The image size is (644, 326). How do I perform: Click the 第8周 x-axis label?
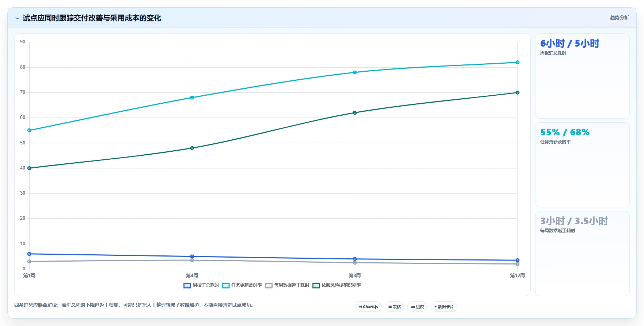355,276
